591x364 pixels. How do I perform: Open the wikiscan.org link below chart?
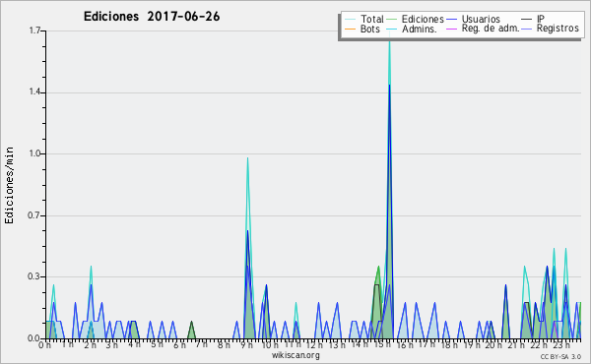[x=295, y=355]
